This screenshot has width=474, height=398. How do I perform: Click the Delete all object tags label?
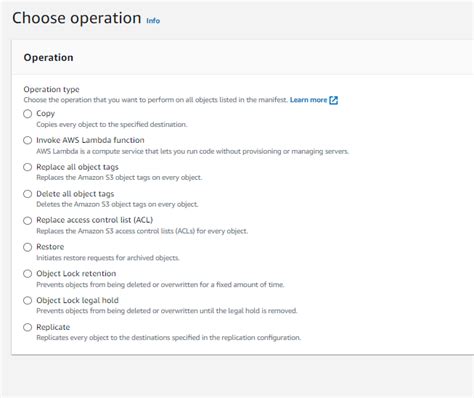click(x=75, y=194)
